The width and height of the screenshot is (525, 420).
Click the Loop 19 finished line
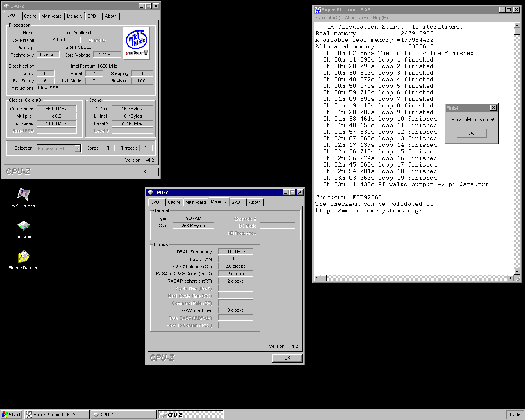click(x=380, y=178)
